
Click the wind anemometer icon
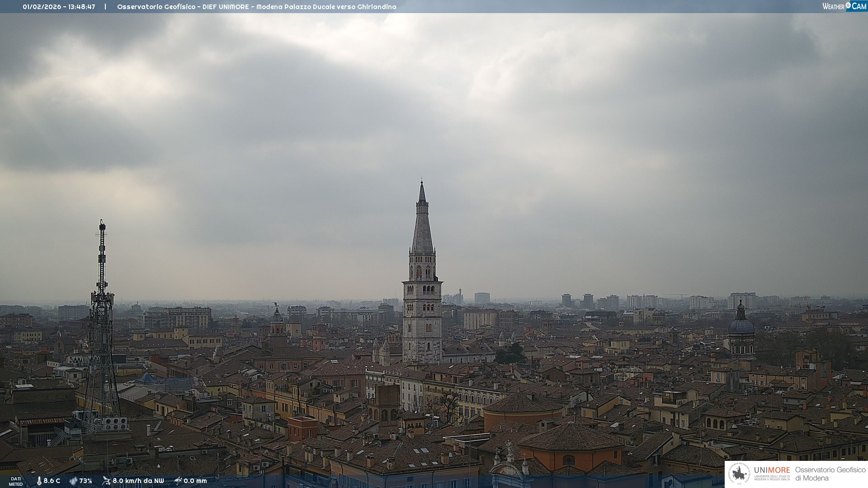106,481
